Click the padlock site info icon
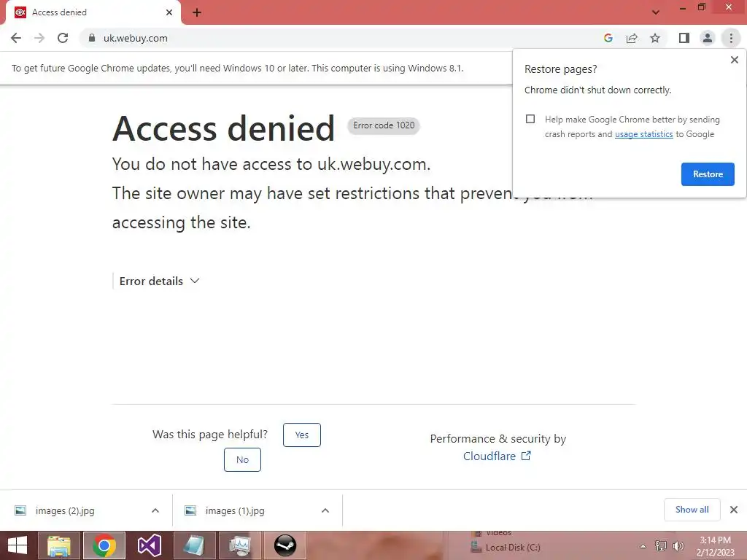This screenshot has height=560, width=747. pos(92,38)
